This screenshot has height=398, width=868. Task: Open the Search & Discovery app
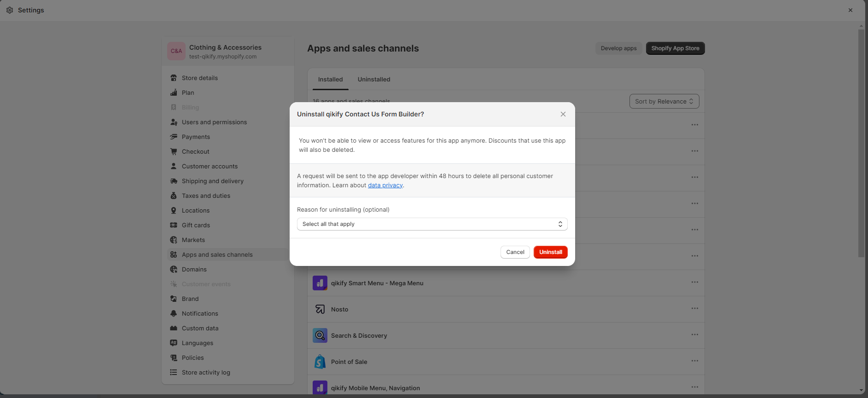[506, 335]
